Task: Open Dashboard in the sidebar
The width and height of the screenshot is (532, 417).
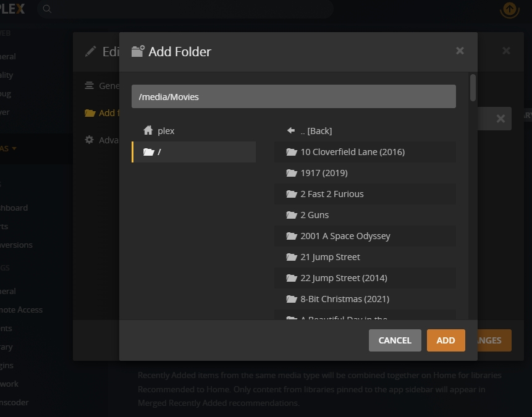Action: coord(14,208)
